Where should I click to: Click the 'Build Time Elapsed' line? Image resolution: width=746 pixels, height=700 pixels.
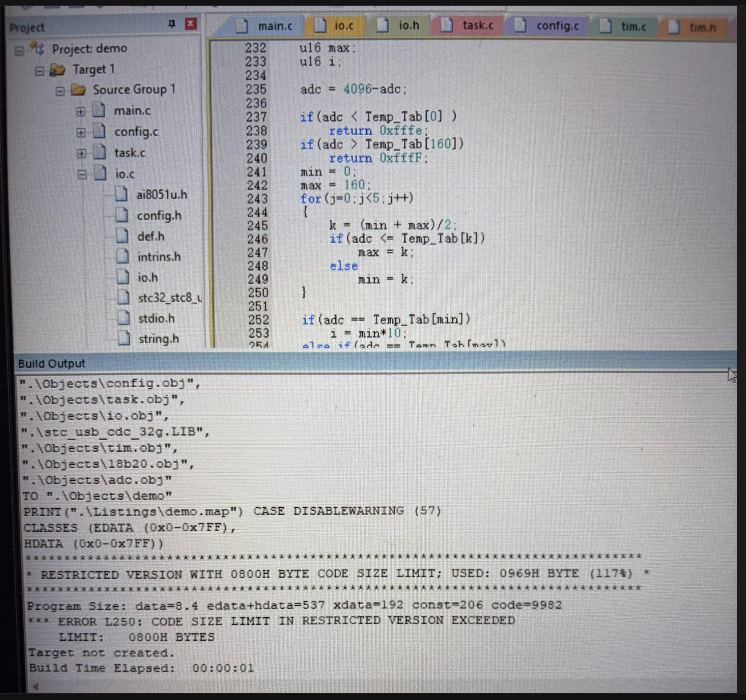[x=141, y=668]
